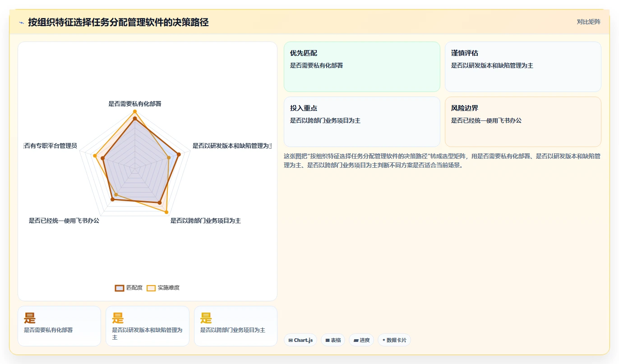Open the 风险边界 card
619x364 pixels.
click(x=523, y=122)
